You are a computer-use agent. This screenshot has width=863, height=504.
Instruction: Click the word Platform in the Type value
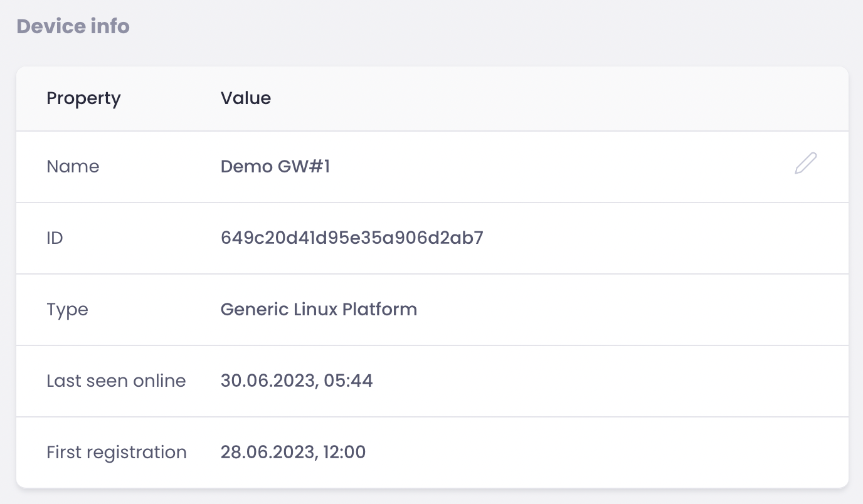coord(380,310)
